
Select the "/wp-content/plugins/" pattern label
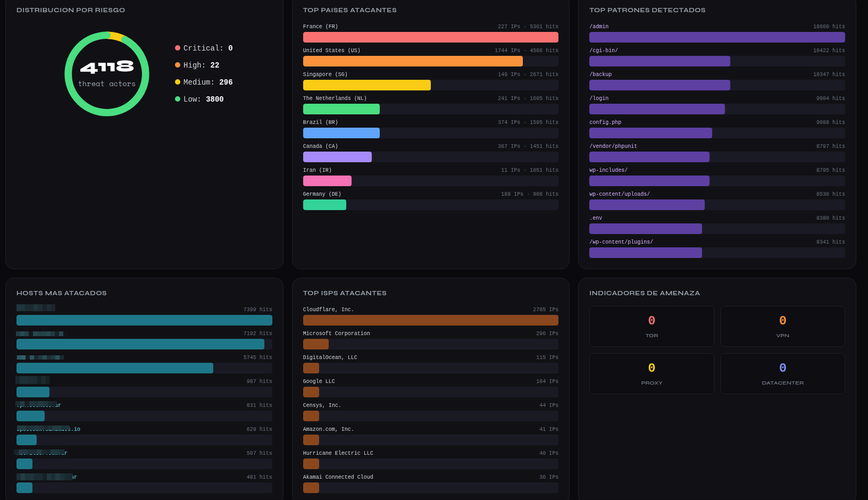621,242
